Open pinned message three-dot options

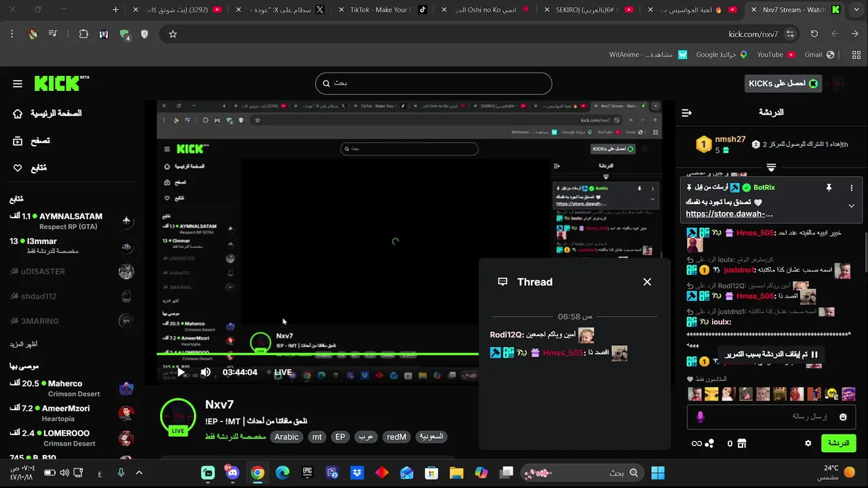852,188
